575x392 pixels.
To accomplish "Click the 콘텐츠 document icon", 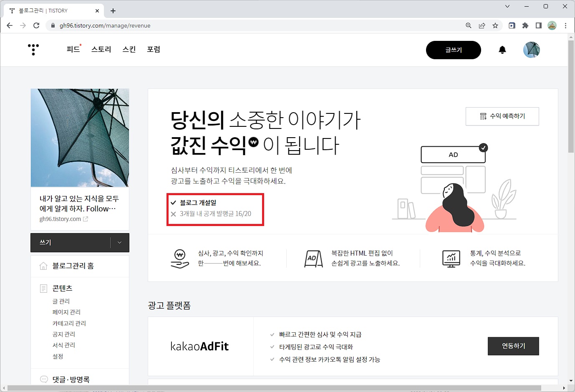I will pyautogui.click(x=43, y=288).
